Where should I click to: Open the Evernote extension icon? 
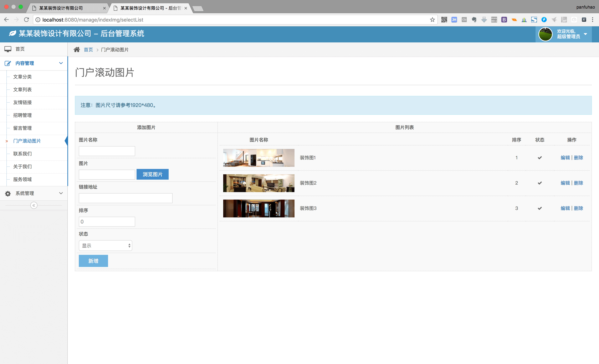click(x=474, y=20)
